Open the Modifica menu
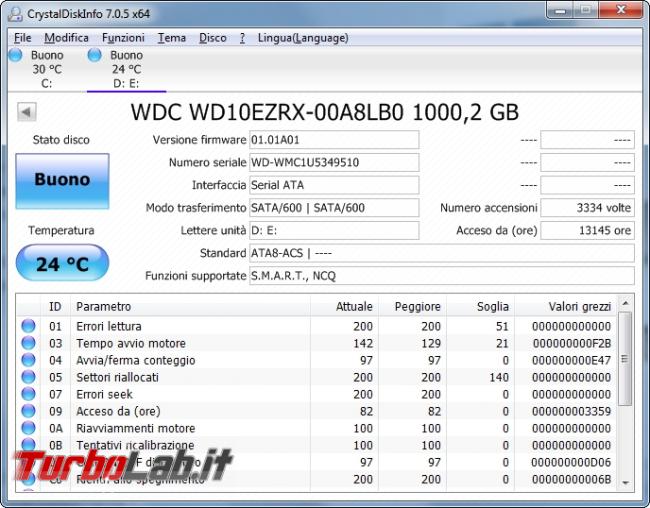650x508 pixels. click(66, 38)
